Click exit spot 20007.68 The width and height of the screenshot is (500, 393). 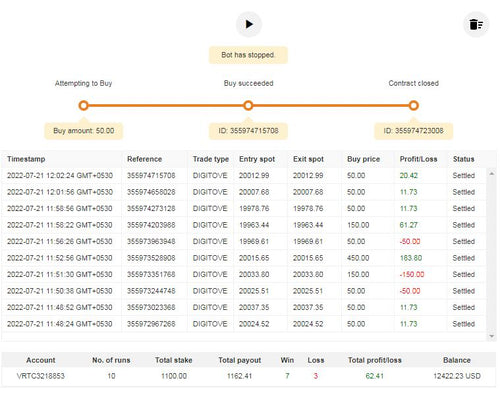(308, 192)
